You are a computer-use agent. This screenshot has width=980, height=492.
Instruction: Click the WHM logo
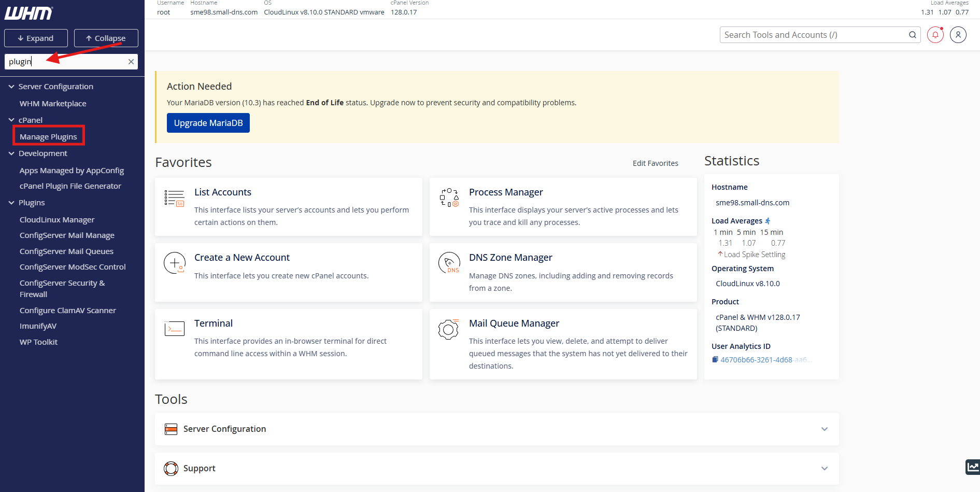point(29,13)
